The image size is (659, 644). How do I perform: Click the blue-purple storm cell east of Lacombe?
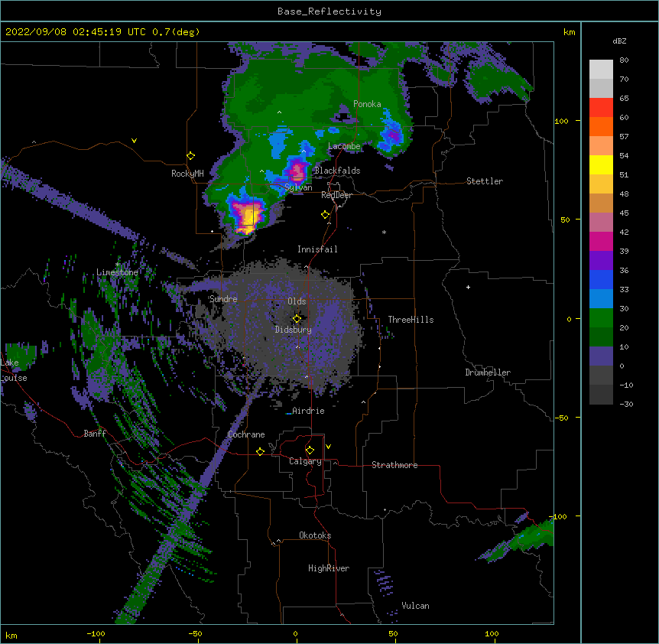394,135
